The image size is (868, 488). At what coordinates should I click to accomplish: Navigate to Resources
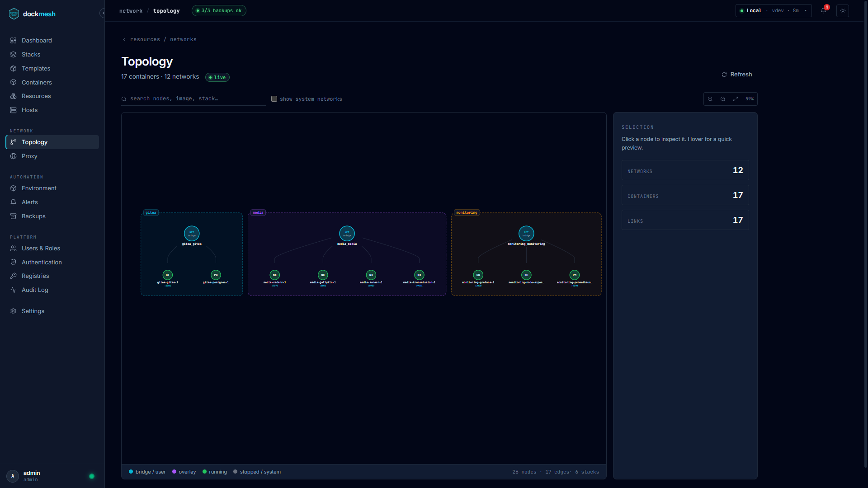pyautogui.click(x=52, y=96)
